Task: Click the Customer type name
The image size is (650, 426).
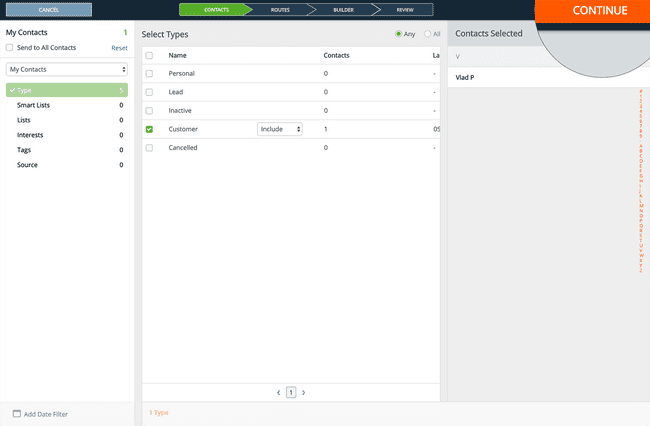Action: click(183, 129)
